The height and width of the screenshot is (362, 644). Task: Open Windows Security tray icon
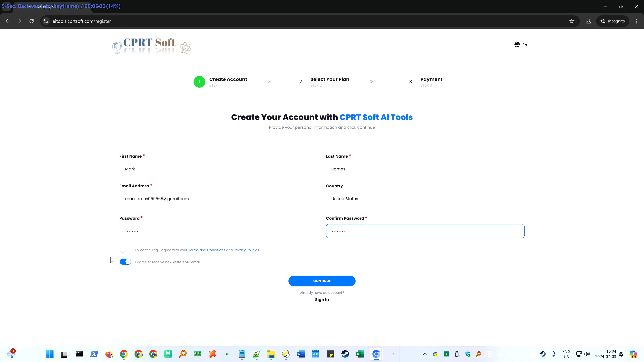click(x=468, y=354)
